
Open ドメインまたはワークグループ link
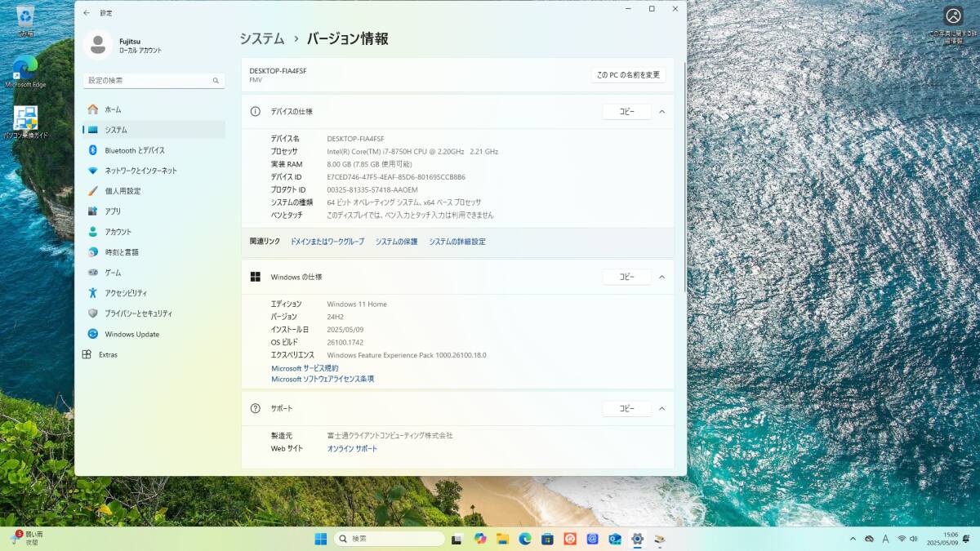327,242
